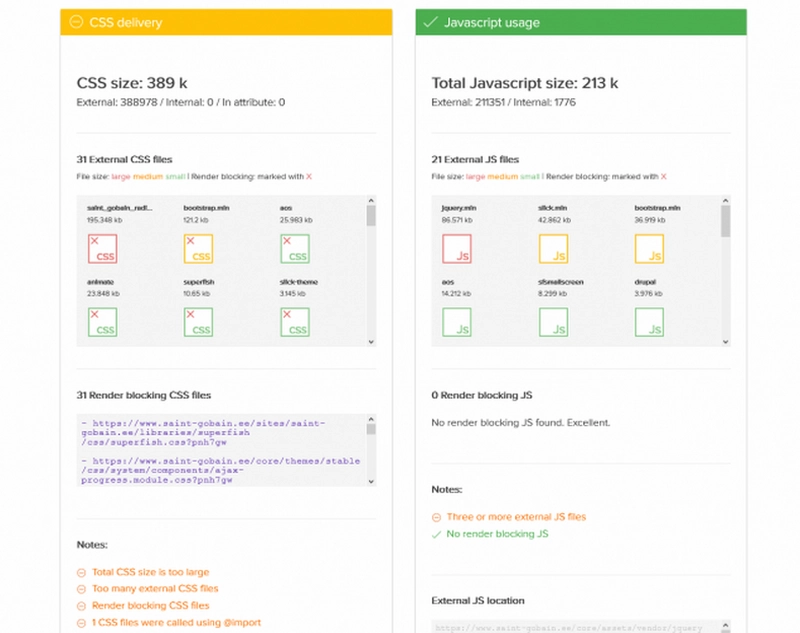Open the drupal JS file icon

click(649, 321)
